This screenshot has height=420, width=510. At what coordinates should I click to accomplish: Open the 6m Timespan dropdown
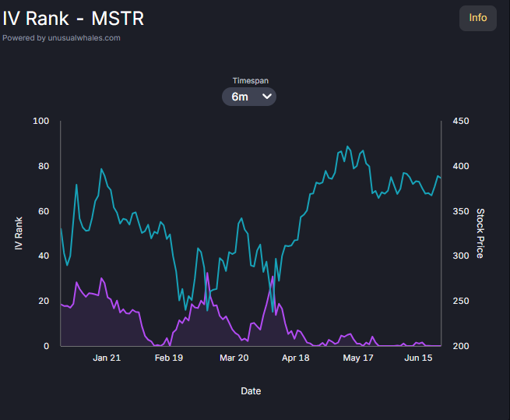pos(249,97)
